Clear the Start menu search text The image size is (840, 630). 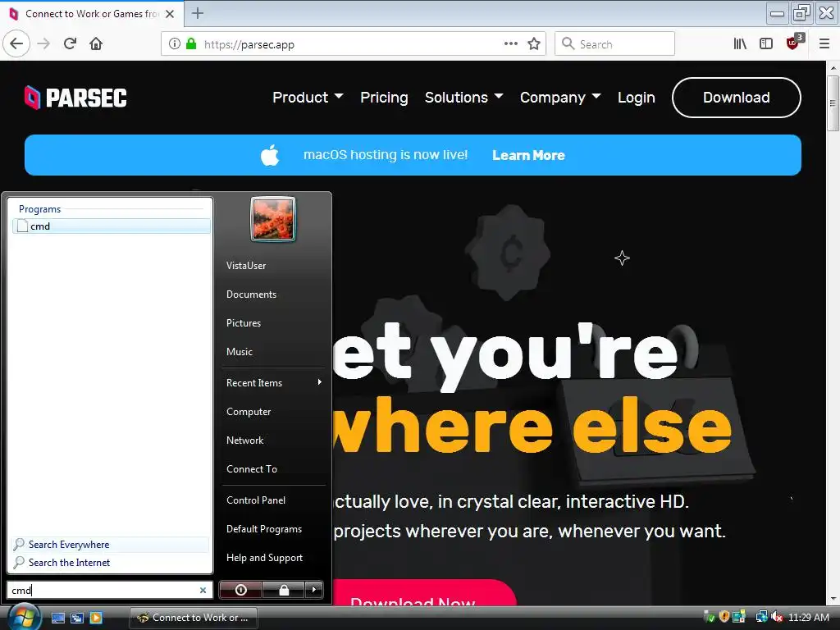203,590
